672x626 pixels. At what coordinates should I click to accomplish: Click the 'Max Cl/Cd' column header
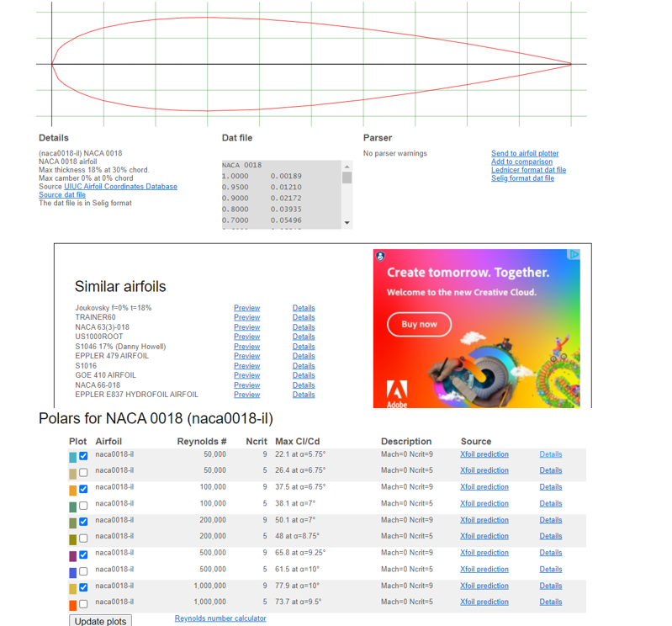click(298, 441)
